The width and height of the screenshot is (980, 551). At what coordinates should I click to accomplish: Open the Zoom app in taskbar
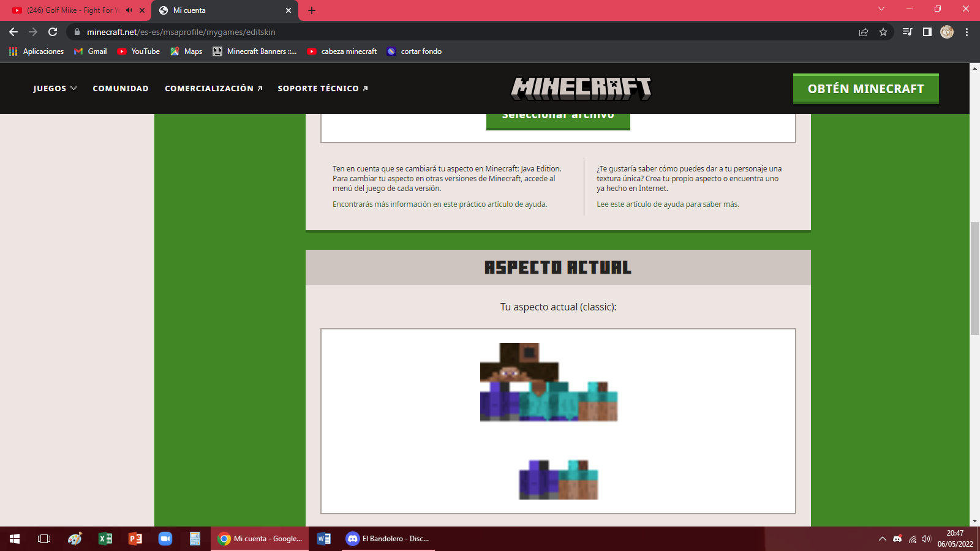tap(165, 539)
